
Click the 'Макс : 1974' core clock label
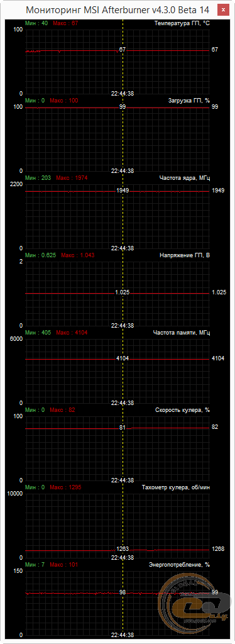72,178
